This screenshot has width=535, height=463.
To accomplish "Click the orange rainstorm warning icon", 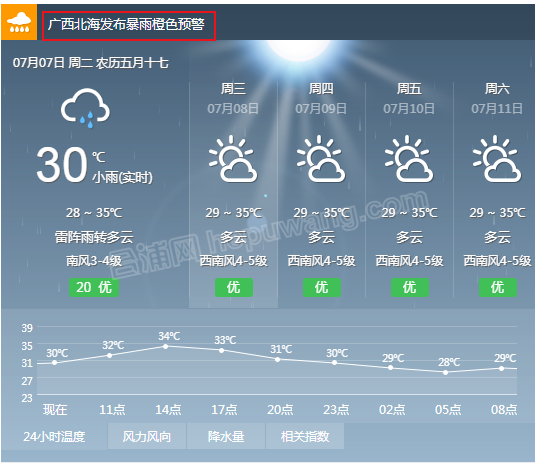I will click(19, 22).
